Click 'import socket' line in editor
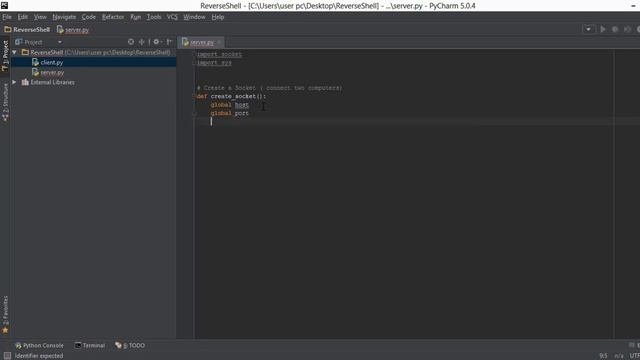Viewport: 640px width, 360px height. (x=219, y=54)
